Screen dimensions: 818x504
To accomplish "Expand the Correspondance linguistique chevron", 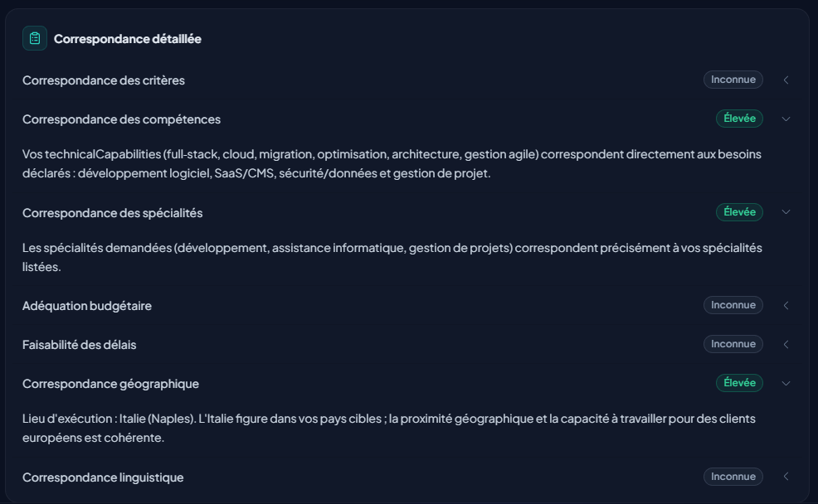I will [x=786, y=477].
